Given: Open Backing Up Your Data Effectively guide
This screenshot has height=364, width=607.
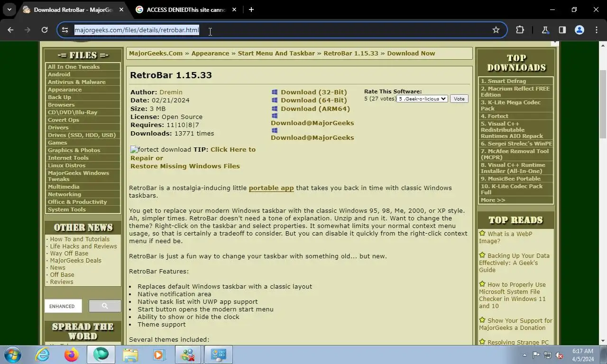Looking at the screenshot, I should click(x=514, y=263).
